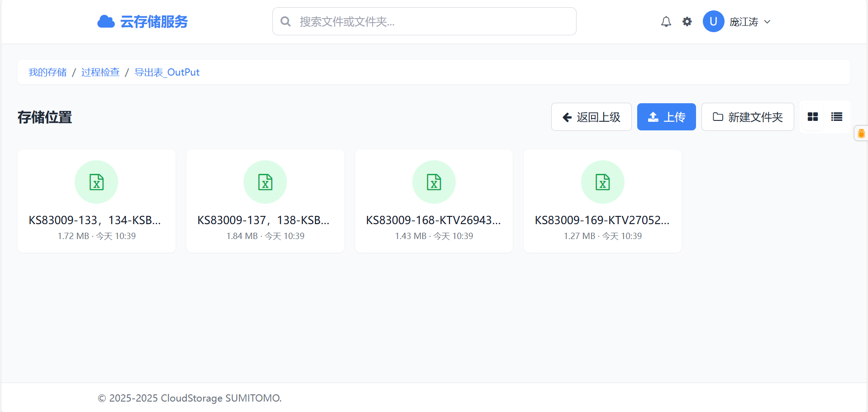Focus the file and folder search box

pos(424,21)
